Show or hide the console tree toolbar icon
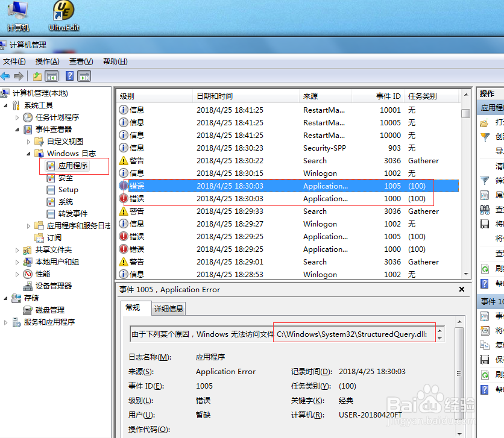Viewport: 504px width, 438px height. [52, 76]
